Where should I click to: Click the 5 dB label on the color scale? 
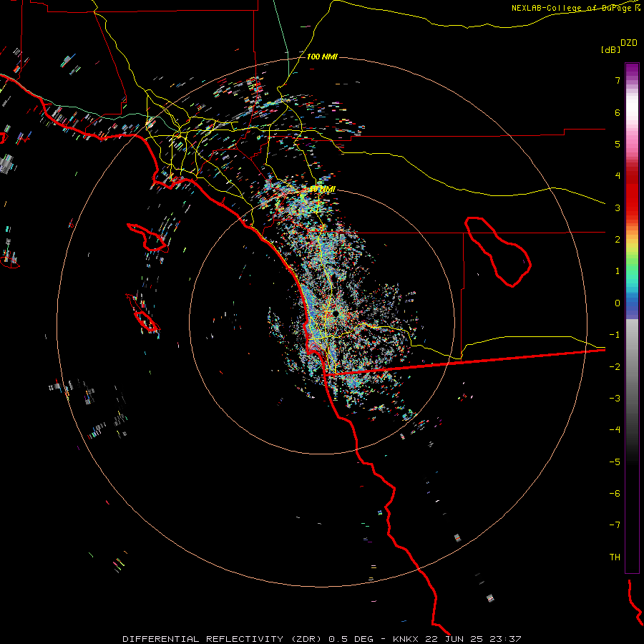click(618, 144)
